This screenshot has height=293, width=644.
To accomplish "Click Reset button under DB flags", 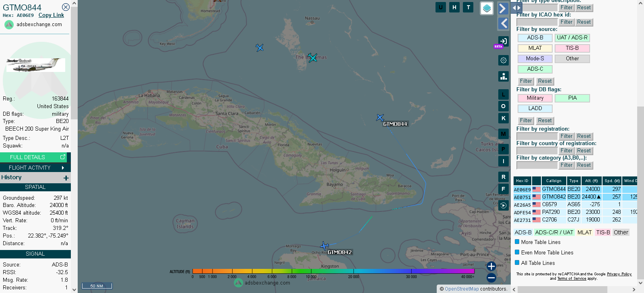I will click(545, 121).
